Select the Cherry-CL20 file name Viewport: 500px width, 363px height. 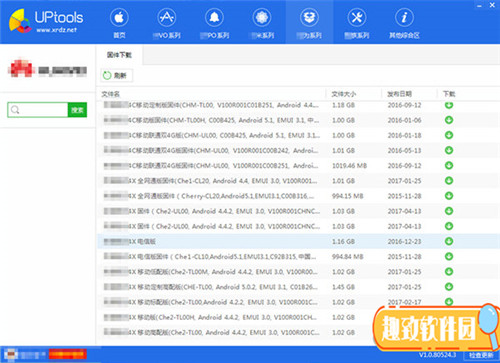pos(209,196)
